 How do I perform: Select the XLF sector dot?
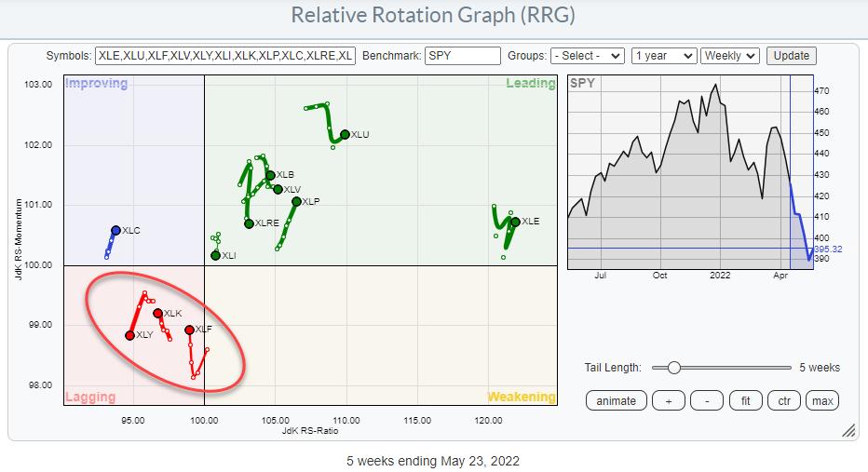(x=189, y=330)
